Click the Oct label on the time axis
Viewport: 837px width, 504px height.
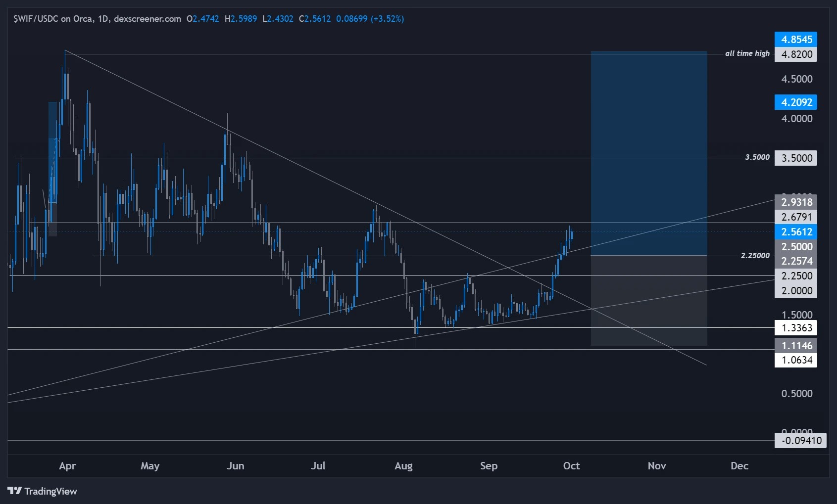[x=572, y=466]
